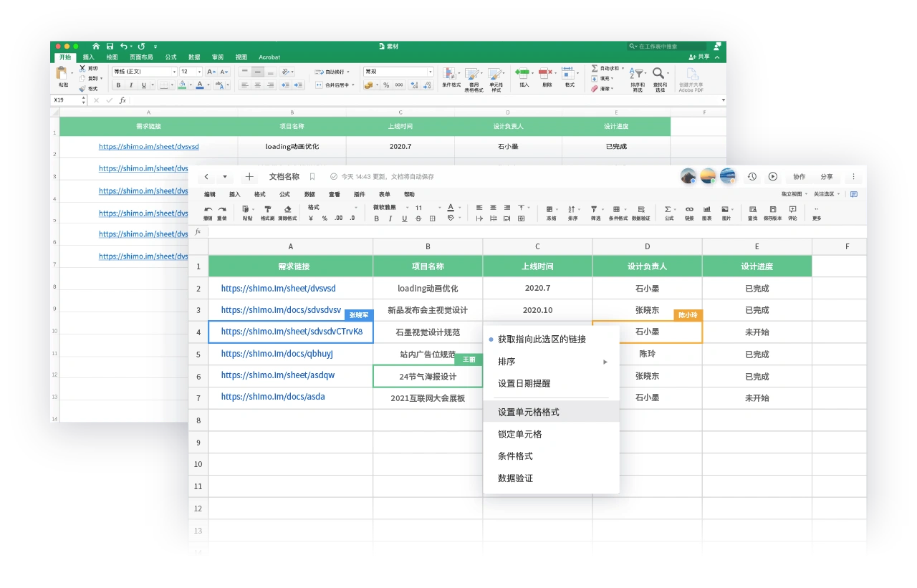
Task: Toggle italic in the lower spreadsheet toolbar
Action: tap(390, 218)
